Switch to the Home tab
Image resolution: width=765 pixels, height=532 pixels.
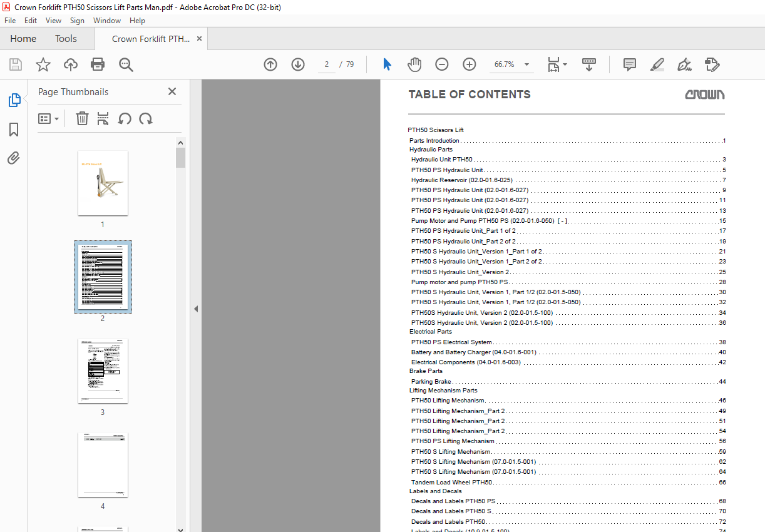coord(23,39)
